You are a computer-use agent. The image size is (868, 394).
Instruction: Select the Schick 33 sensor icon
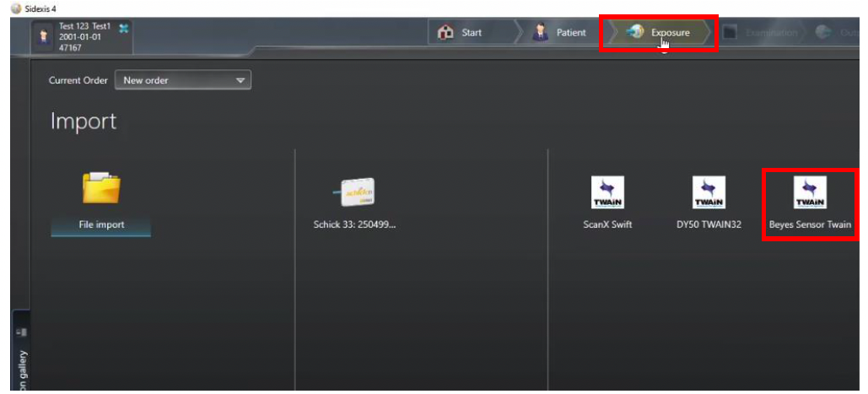pos(354,193)
